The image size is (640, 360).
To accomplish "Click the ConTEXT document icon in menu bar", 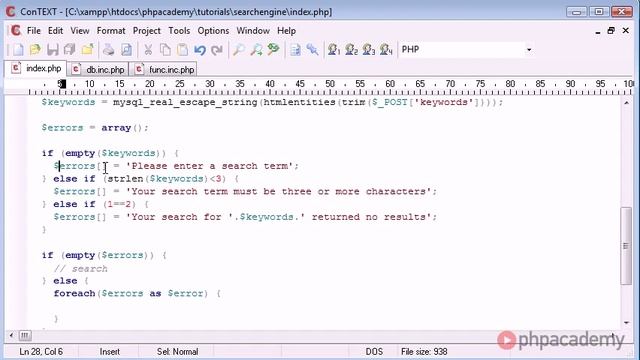I will tap(15, 31).
